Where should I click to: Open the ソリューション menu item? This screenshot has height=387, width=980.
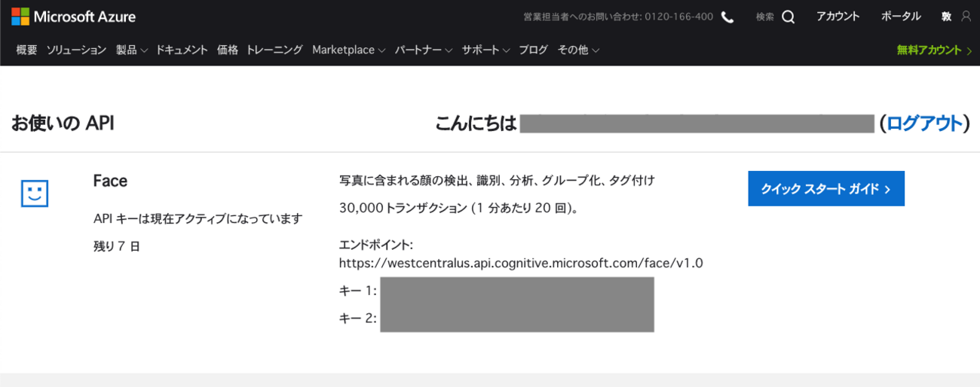point(76,50)
